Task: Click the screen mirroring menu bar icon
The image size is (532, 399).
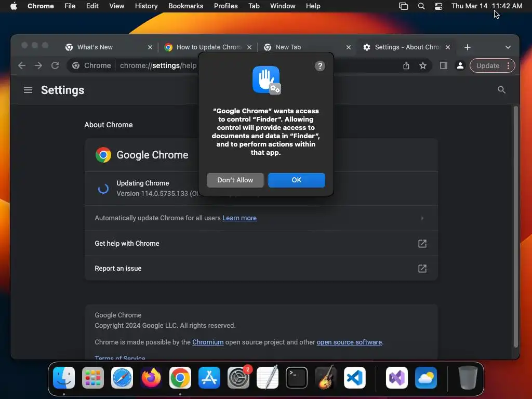Action: [x=403, y=6]
